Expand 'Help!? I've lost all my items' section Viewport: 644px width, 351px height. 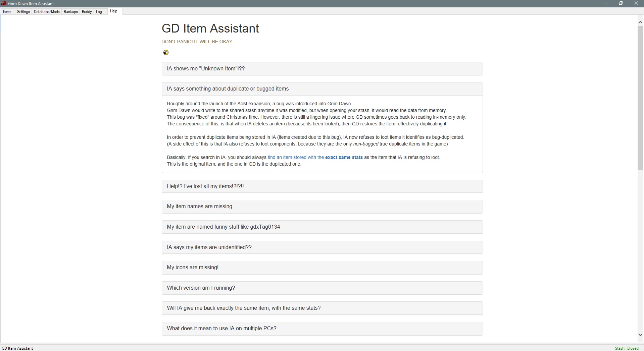(x=322, y=186)
